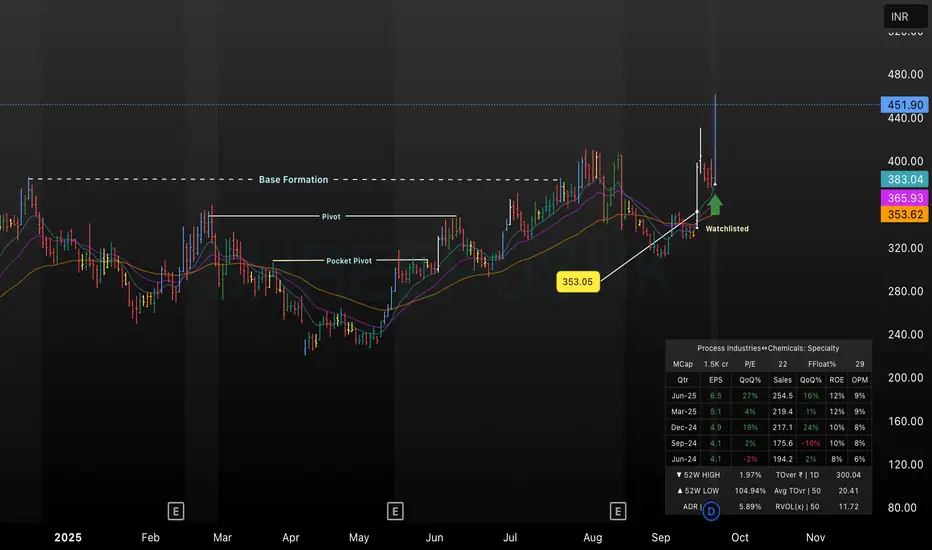Click Feb on the time axis
Screen dimensions: 932x550
click(x=150, y=538)
